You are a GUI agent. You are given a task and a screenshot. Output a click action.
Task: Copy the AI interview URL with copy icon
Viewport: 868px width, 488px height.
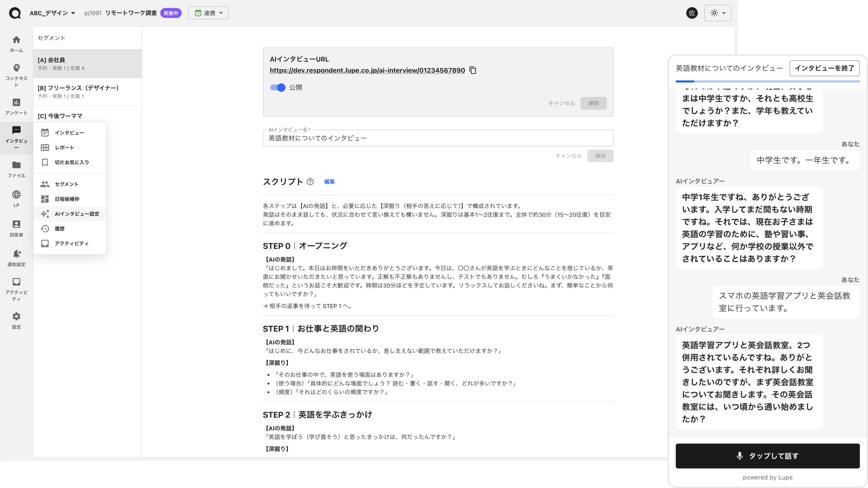tap(473, 70)
